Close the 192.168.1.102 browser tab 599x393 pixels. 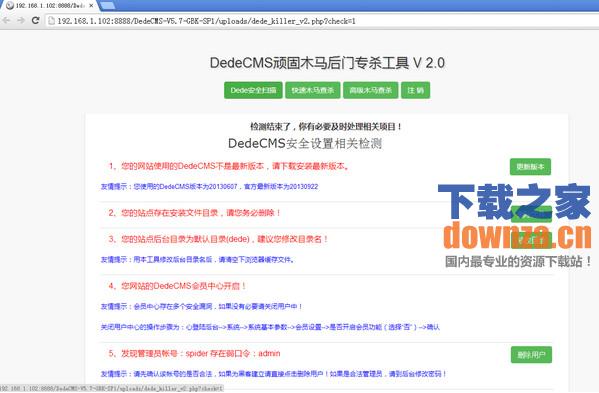91,6
